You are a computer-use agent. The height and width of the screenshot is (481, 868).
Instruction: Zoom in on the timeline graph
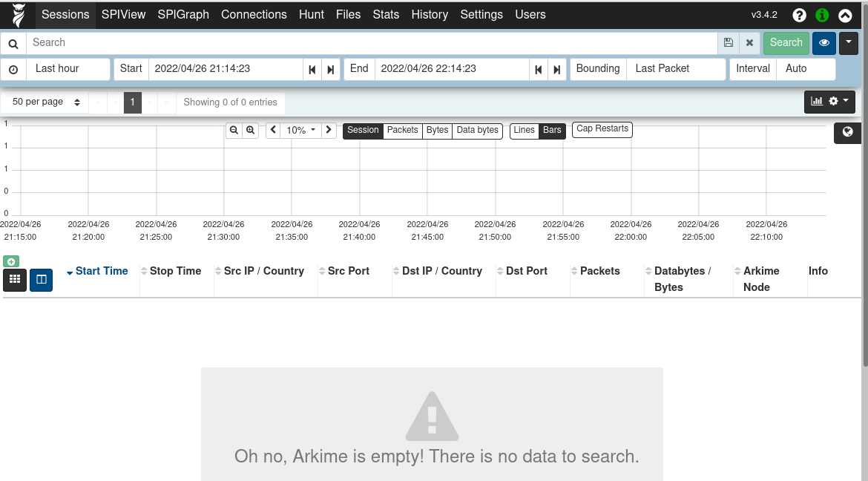click(x=250, y=130)
